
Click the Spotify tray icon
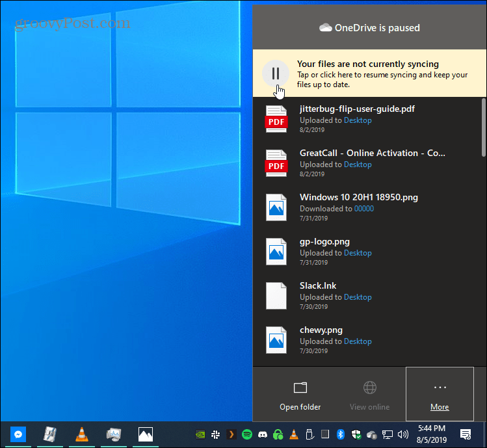coord(247,434)
